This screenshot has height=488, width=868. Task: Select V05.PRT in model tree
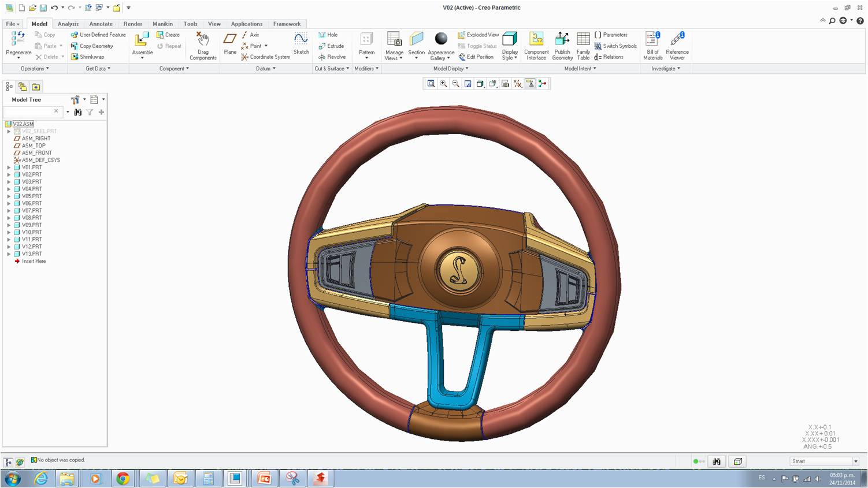[32, 196]
